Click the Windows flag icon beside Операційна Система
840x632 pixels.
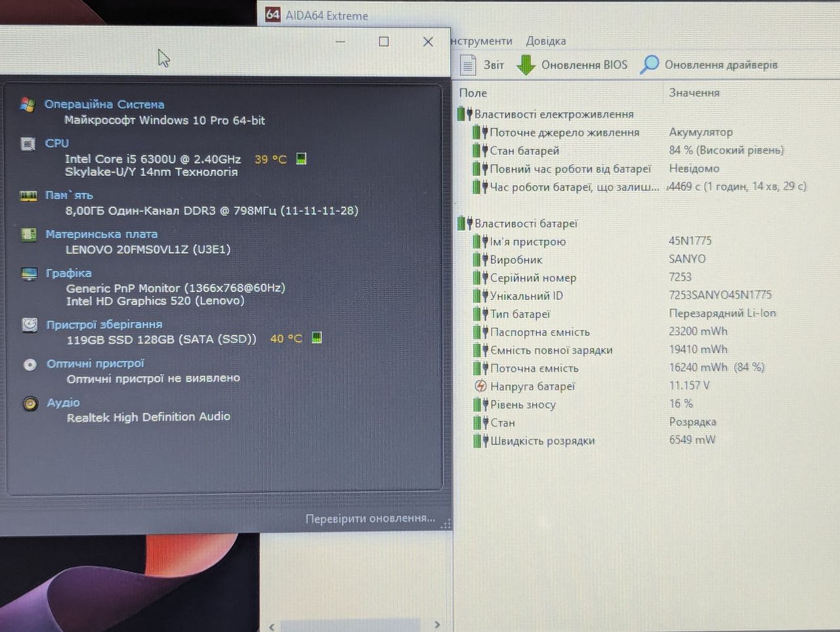click(27, 104)
